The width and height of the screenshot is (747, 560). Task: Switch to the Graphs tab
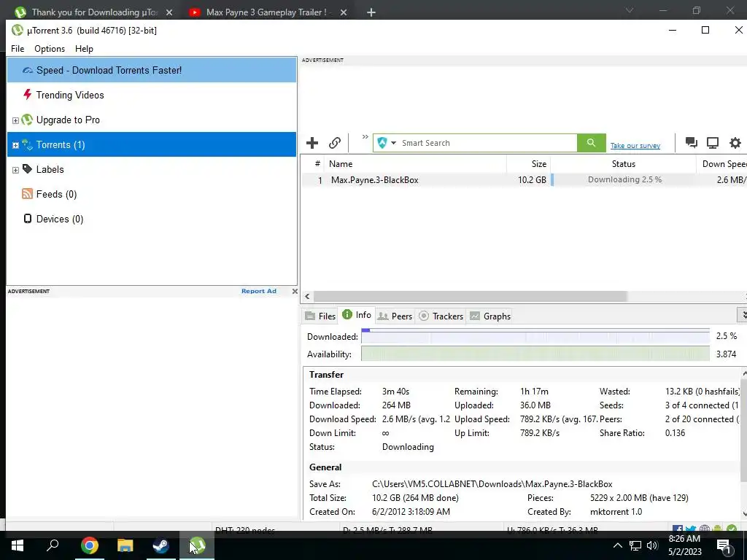[x=490, y=316]
